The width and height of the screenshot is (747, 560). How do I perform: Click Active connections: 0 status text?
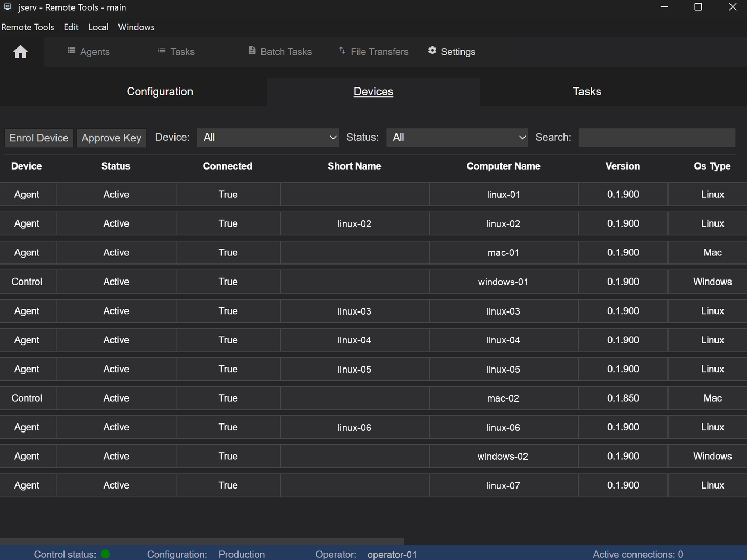click(638, 555)
